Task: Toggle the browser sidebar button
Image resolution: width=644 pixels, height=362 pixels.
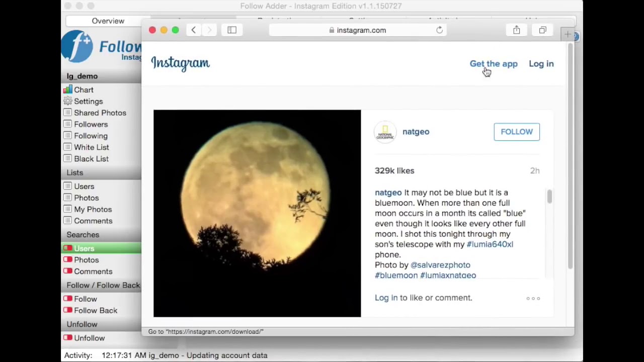Action: pyautogui.click(x=232, y=30)
